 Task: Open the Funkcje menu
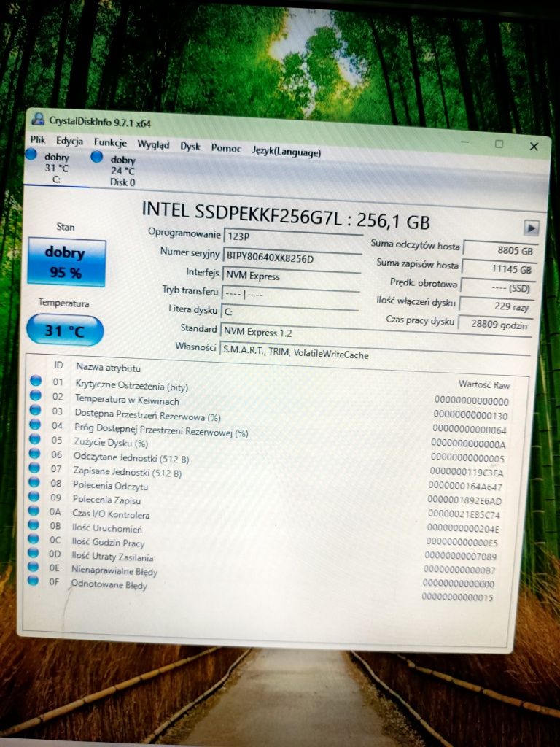[x=110, y=142]
